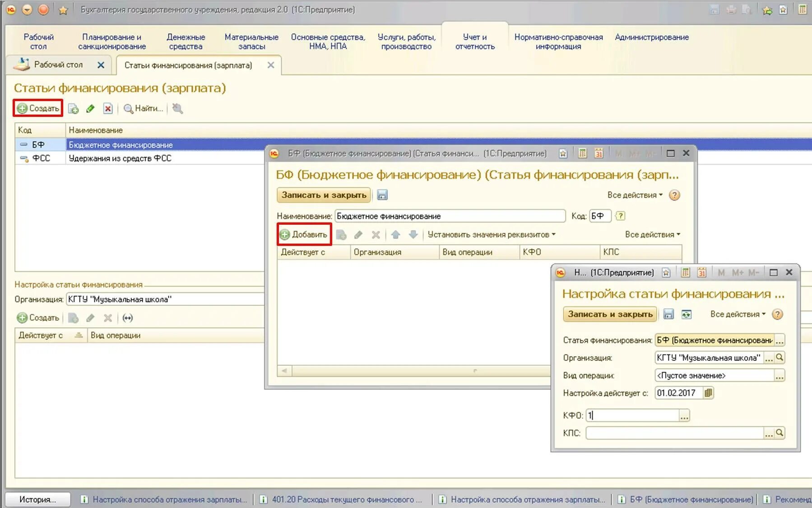
Task: Click the question icon next to the Код field
Action: (x=621, y=216)
